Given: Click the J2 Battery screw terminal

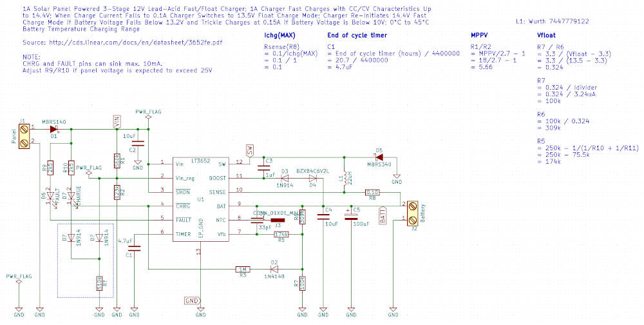Looking at the screenshot, I should pyautogui.click(x=413, y=213).
